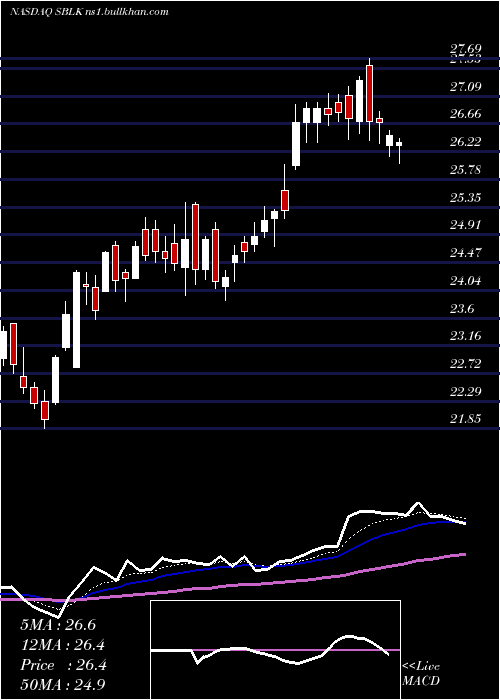
Task: Select the 21.85 price label
Action: pos(465,419)
